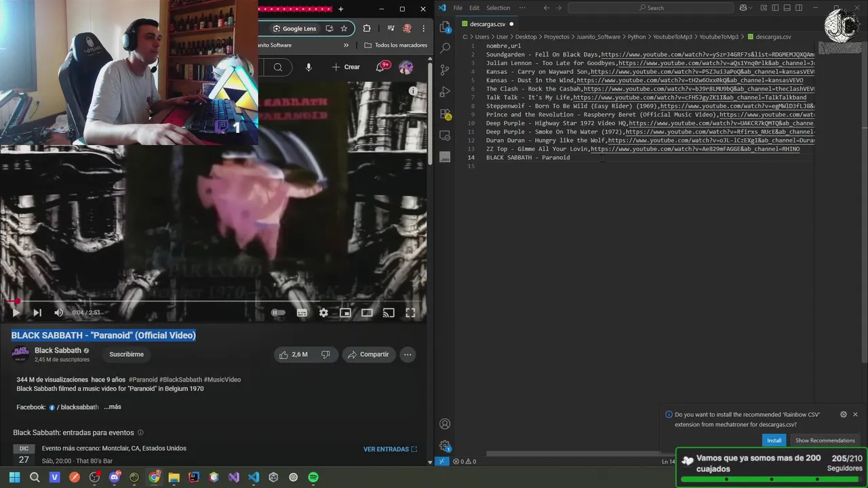
Task: Open the Accounts icon in VS Code
Action: (x=445, y=424)
